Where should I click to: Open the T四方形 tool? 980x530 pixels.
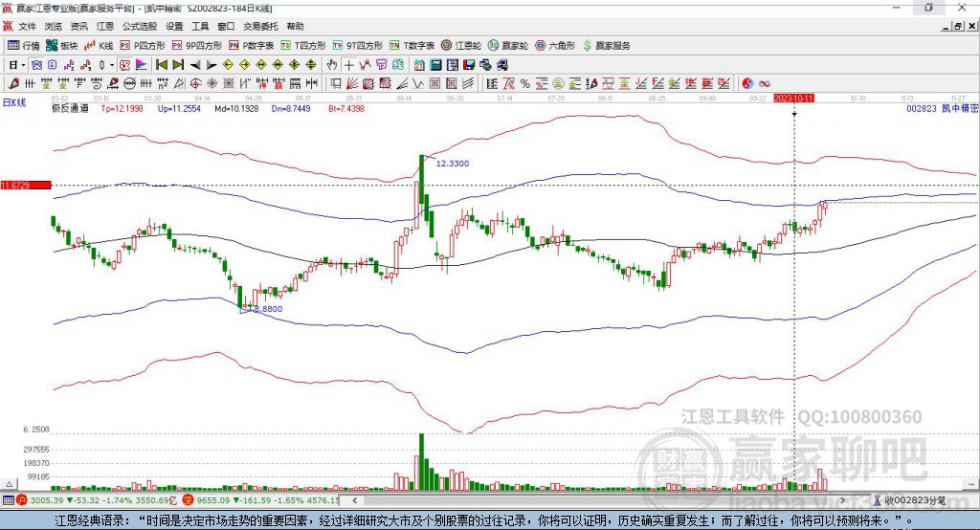(303, 46)
